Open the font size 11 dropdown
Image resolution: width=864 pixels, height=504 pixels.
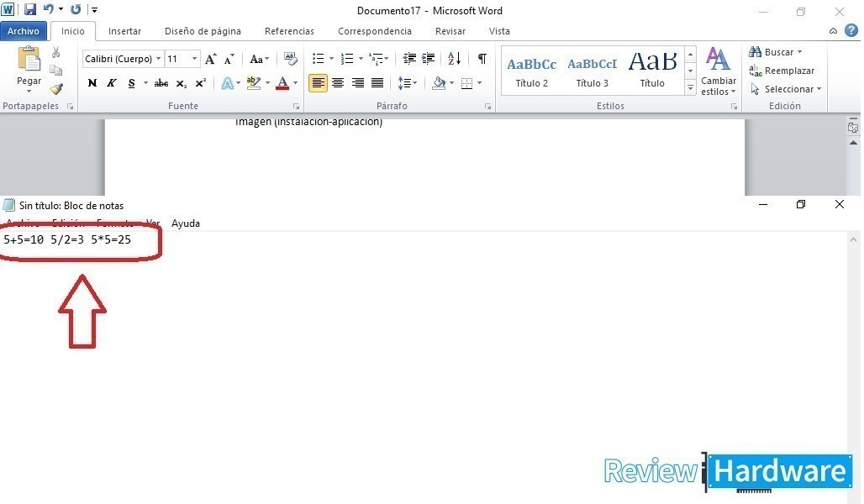(x=194, y=59)
